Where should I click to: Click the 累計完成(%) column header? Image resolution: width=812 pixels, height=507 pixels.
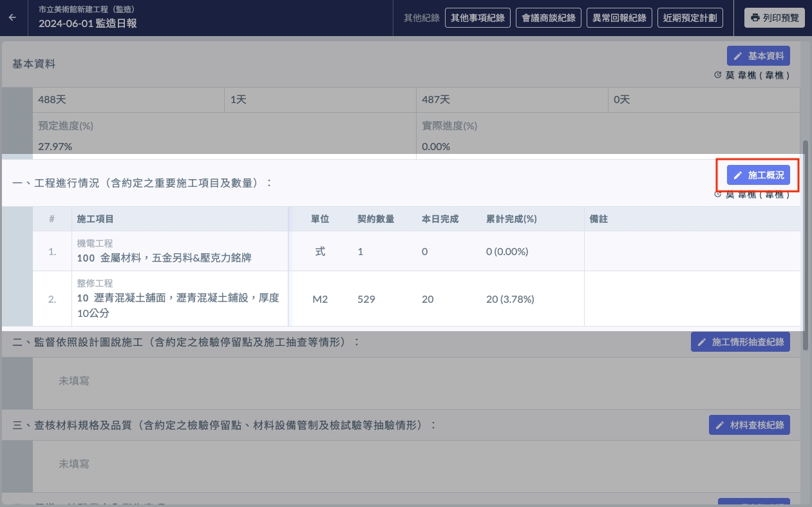click(511, 219)
